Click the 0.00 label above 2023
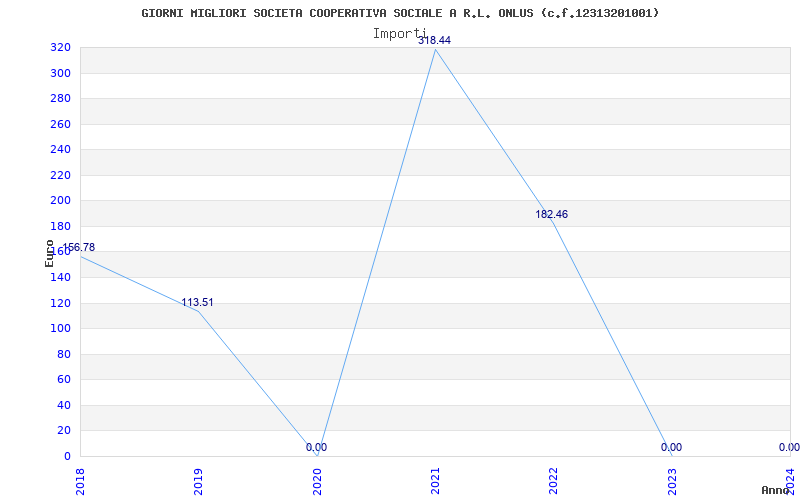Image resolution: width=800 pixels, height=500 pixels. [671, 447]
